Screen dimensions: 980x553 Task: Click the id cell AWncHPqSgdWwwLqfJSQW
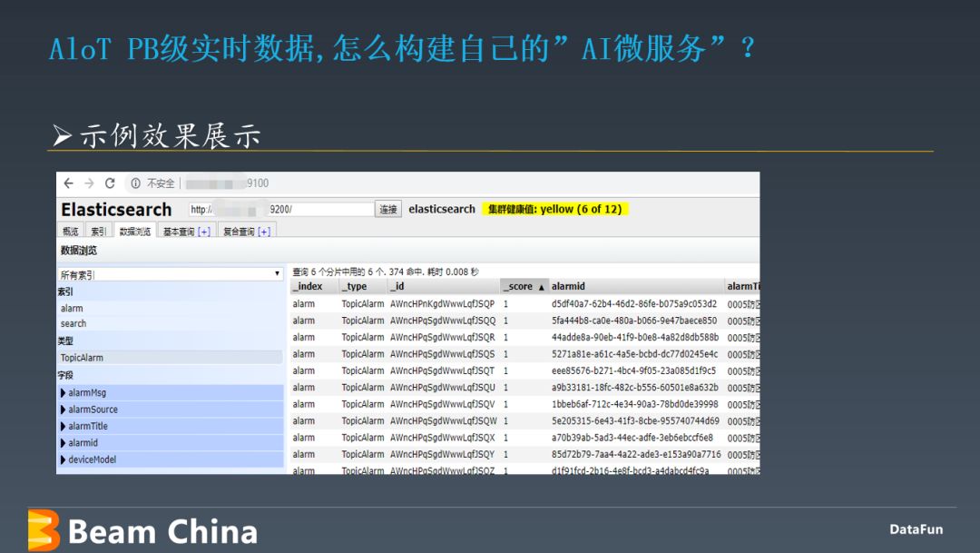click(x=443, y=421)
